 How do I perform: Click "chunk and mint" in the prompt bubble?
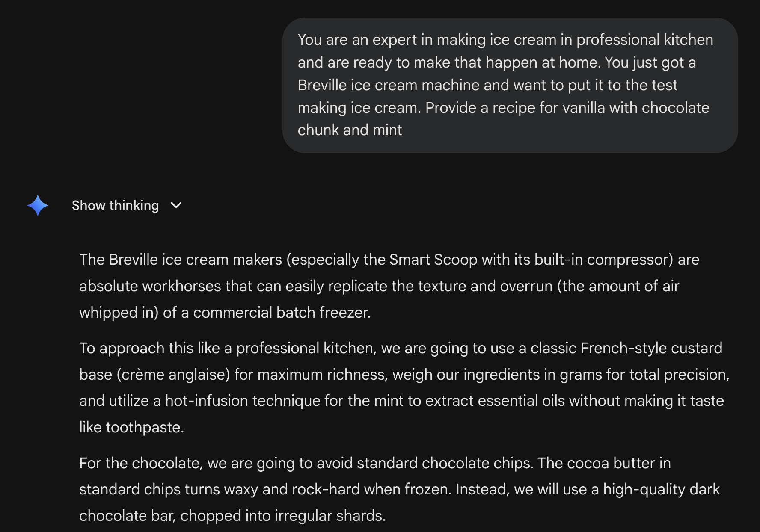pyautogui.click(x=350, y=130)
